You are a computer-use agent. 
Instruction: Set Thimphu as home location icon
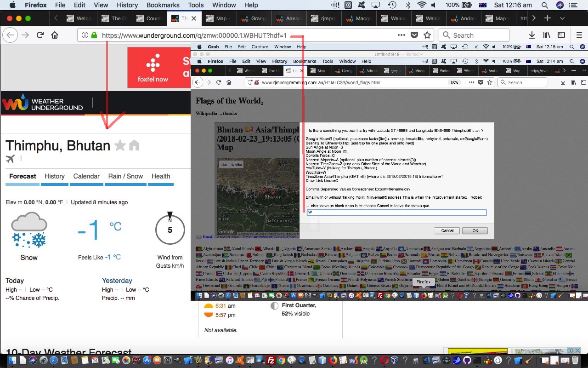click(x=134, y=146)
